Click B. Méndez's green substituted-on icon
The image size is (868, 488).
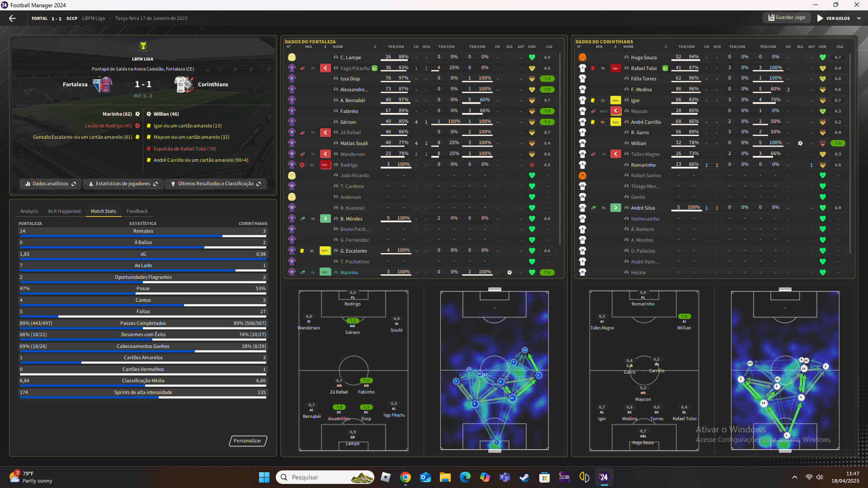click(325, 219)
